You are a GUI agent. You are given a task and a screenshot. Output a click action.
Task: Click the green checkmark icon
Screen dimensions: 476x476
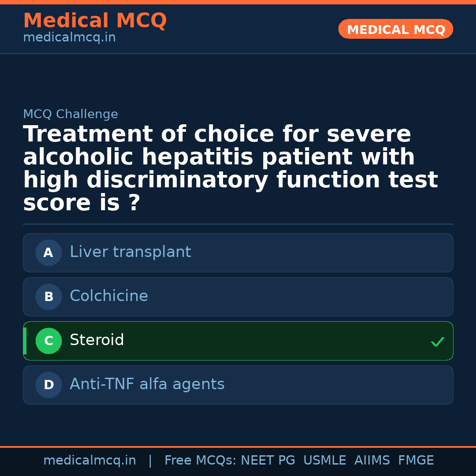437,342
